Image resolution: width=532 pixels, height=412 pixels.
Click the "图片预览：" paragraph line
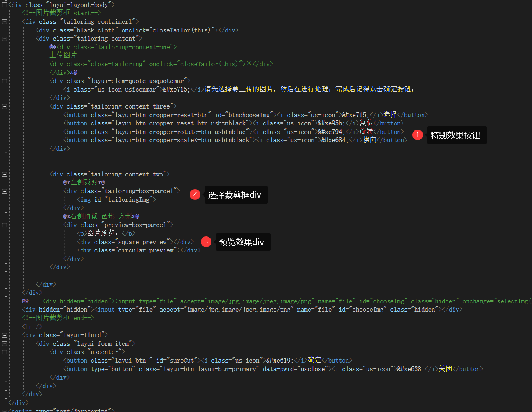tap(106, 234)
